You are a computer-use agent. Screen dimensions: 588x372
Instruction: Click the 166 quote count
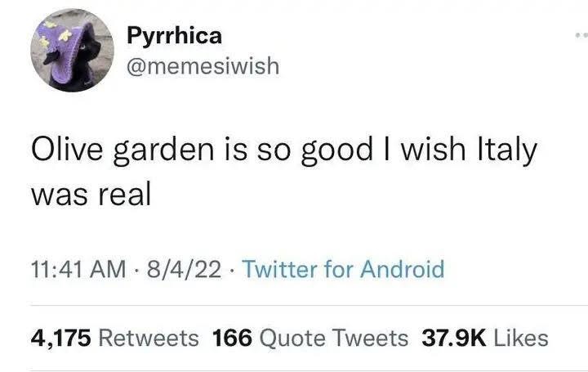pos(232,338)
